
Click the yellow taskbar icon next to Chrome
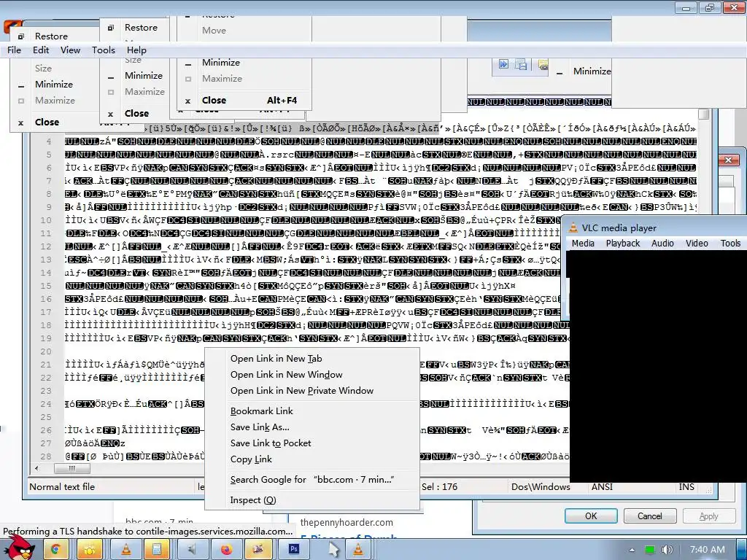90,550
